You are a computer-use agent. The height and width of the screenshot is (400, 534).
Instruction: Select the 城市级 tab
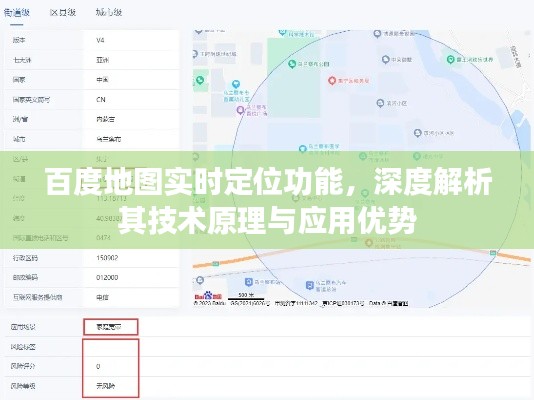coord(109,13)
